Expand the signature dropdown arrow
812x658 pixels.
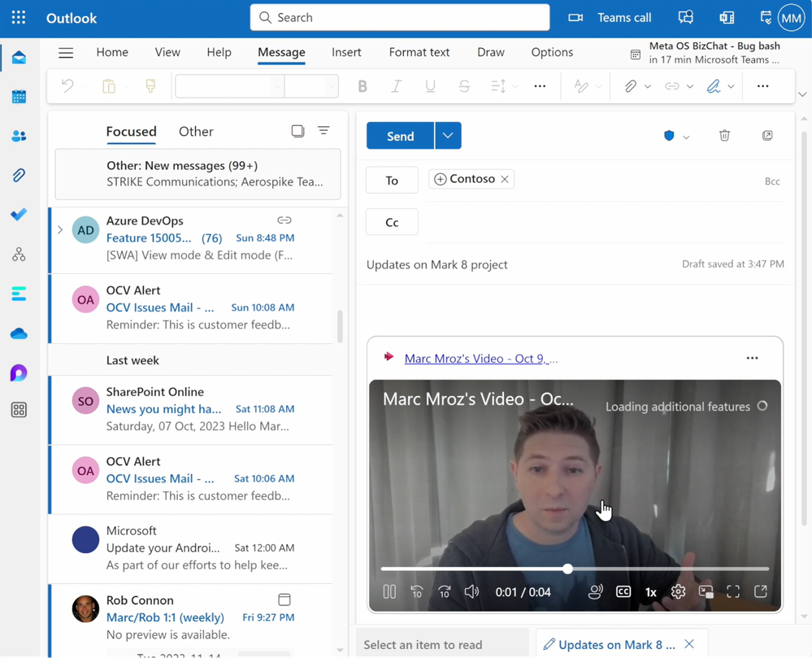[731, 86]
